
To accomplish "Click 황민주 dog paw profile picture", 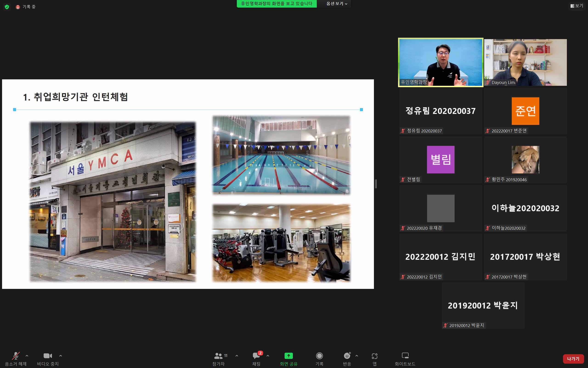I will 525,160.
